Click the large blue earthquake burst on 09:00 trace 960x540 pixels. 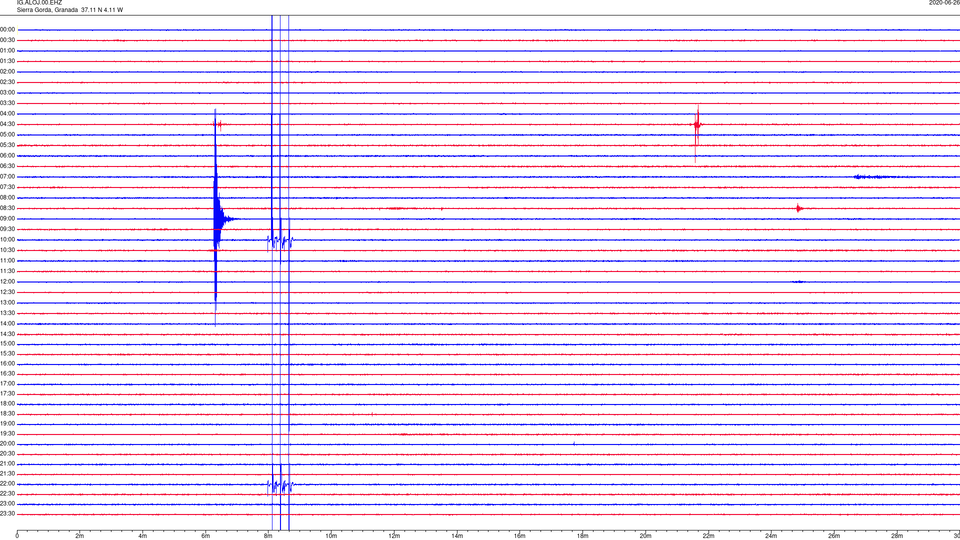(x=219, y=219)
